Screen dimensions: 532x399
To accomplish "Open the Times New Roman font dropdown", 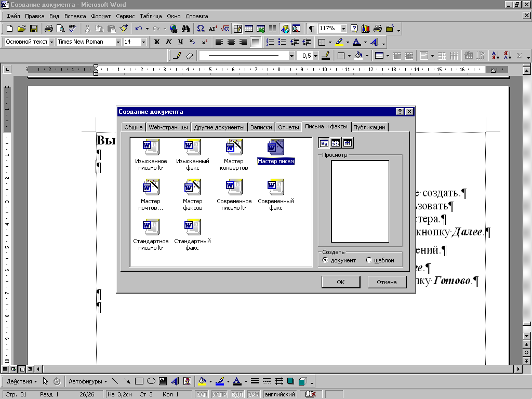I will coord(118,42).
